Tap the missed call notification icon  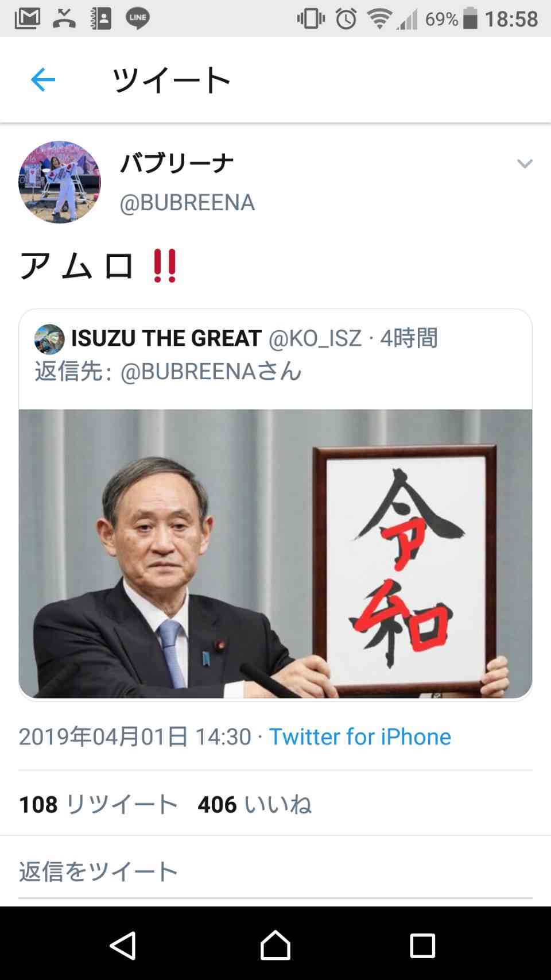click(64, 19)
